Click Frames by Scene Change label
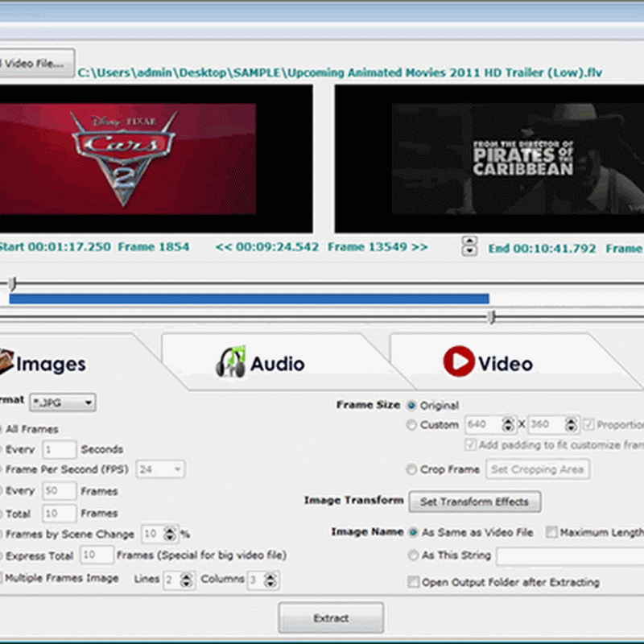Image resolution: width=644 pixels, height=644 pixels. (70, 534)
